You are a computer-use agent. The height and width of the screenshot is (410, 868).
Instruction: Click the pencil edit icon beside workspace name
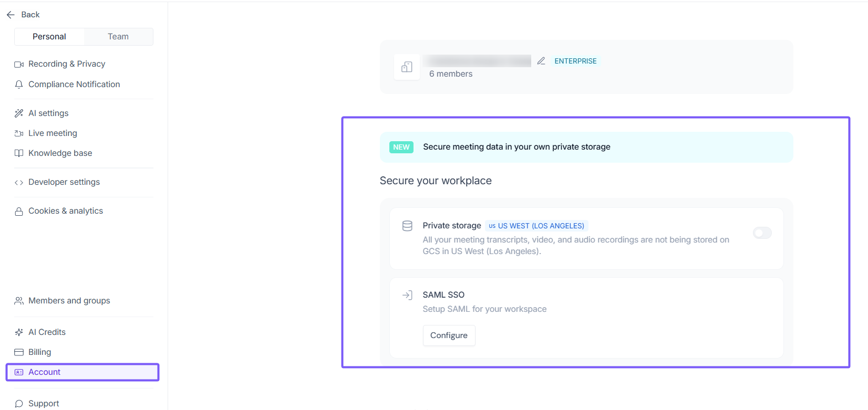pyautogui.click(x=541, y=61)
